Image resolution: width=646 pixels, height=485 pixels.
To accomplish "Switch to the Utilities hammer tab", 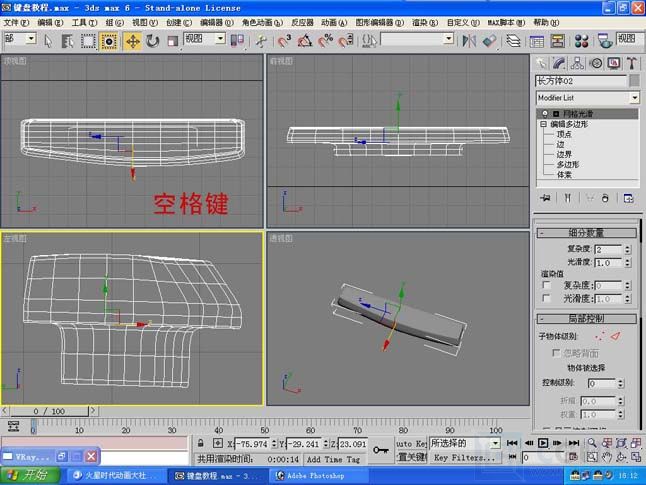I will tap(632, 63).
